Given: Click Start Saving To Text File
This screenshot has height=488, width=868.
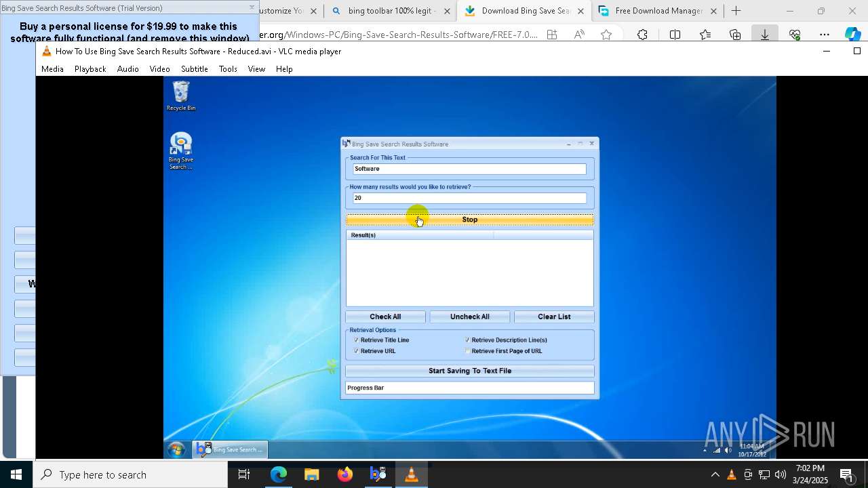Looking at the screenshot, I should [470, 371].
